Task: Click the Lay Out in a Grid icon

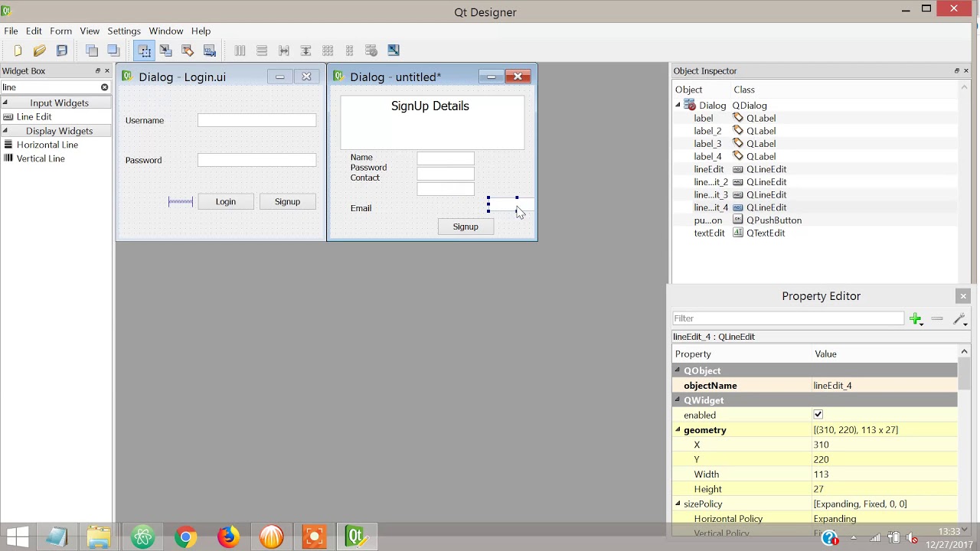Action: tap(328, 51)
